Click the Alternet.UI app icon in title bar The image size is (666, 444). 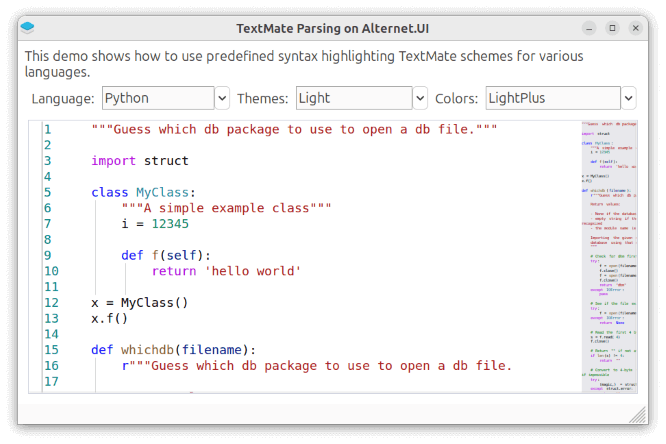click(27, 28)
